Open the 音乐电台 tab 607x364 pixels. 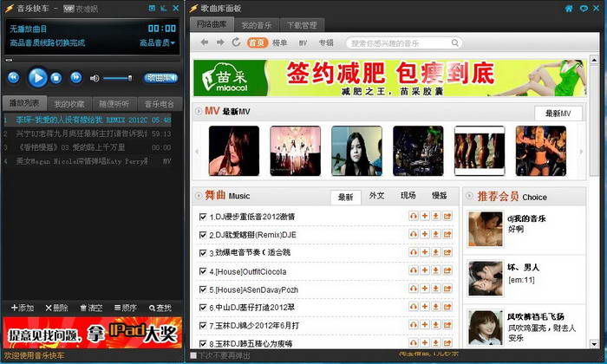(x=159, y=104)
